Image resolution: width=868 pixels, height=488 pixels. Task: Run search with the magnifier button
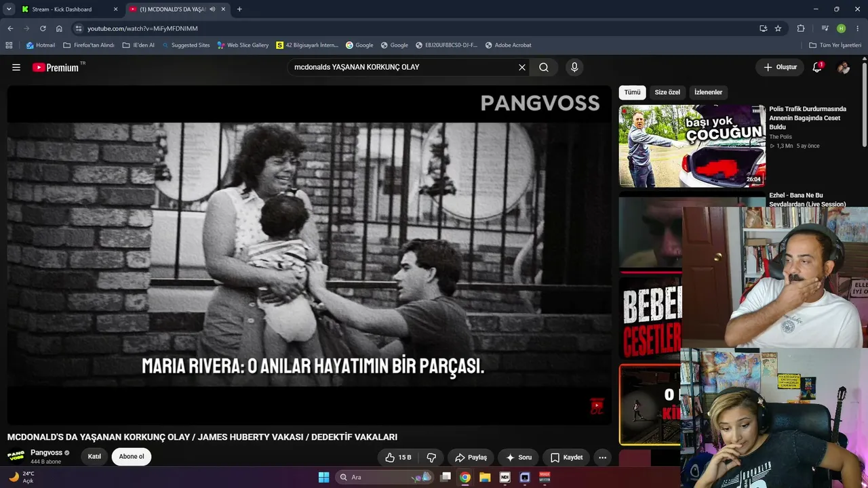point(544,67)
